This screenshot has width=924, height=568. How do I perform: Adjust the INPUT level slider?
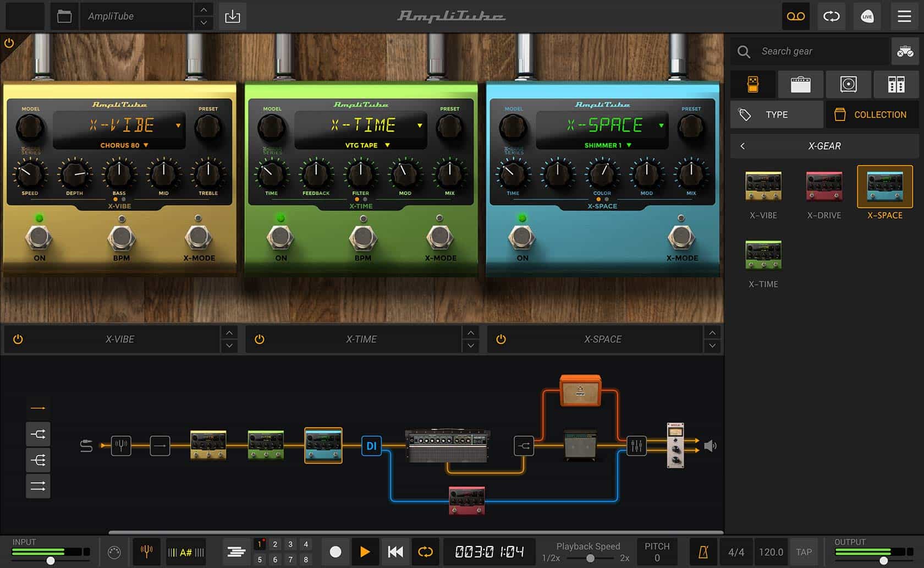[51, 561]
